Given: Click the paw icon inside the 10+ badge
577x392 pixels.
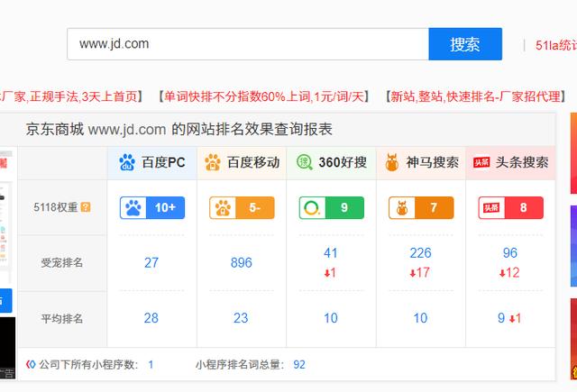Looking at the screenshot, I should tap(133, 208).
